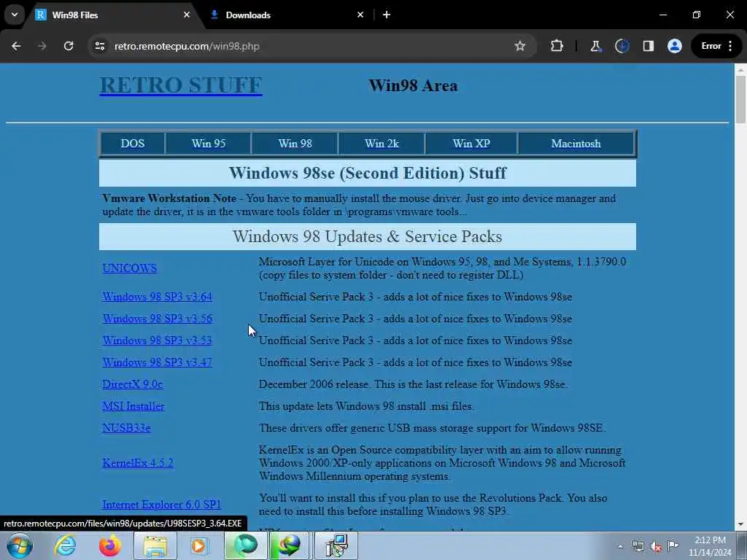This screenshot has width=747, height=560.
Task: Click the page vertical scrollbar thumb
Action: point(740,99)
